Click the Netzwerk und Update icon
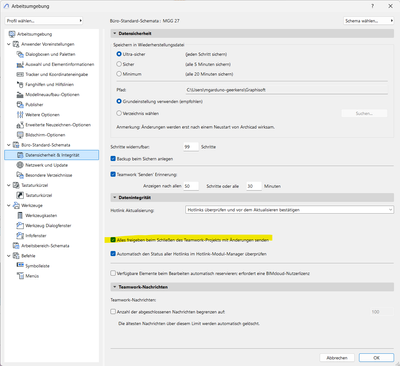This screenshot has height=366, width=400. 20,165
